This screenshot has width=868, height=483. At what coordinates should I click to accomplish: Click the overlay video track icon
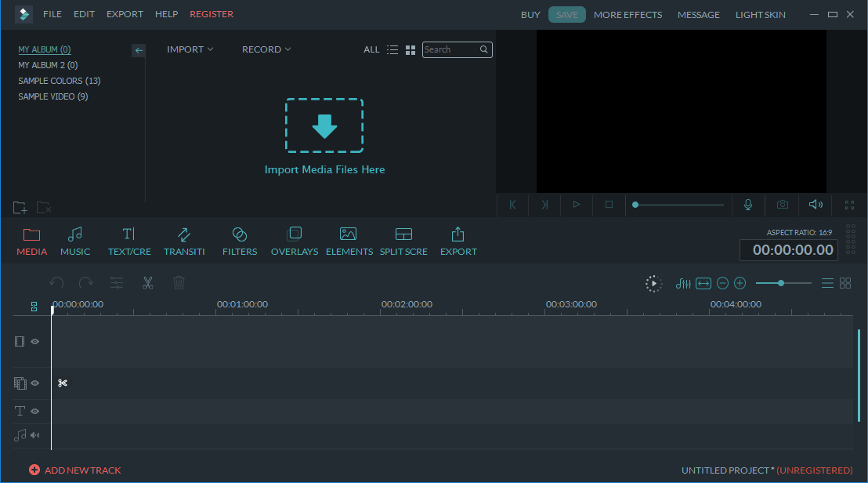click(20, 383)
